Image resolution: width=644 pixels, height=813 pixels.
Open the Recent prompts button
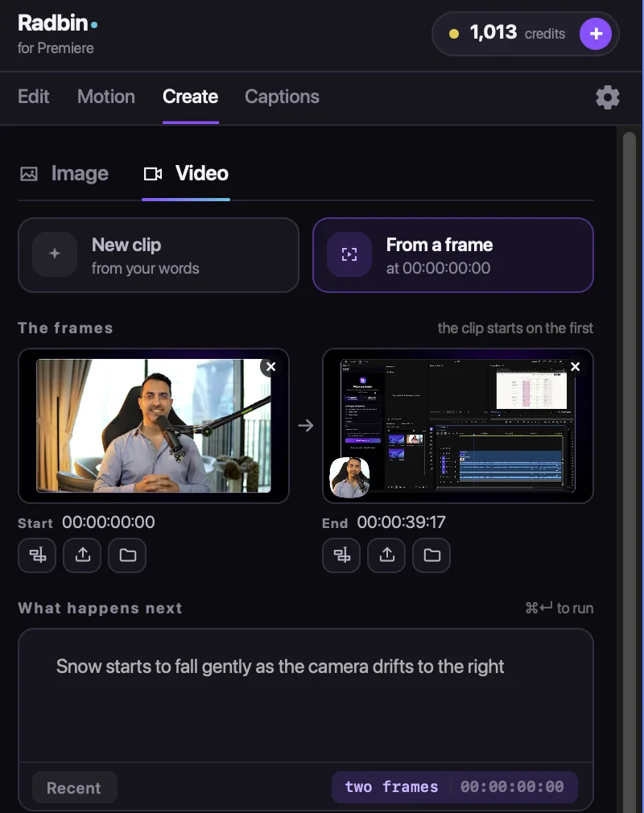pyautogui.click(x=75, y=787)
